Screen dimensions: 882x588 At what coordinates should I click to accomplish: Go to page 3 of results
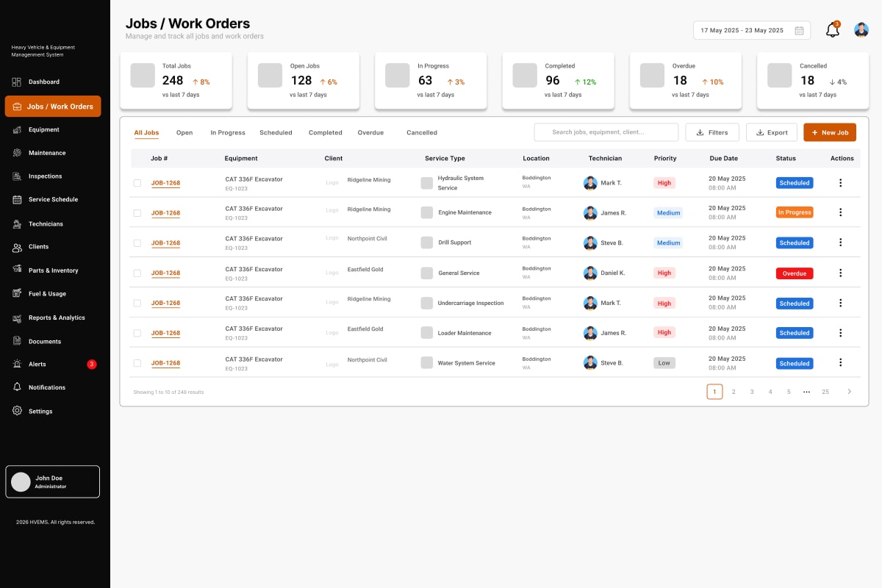pyautogui.click(x=752, y=392)
